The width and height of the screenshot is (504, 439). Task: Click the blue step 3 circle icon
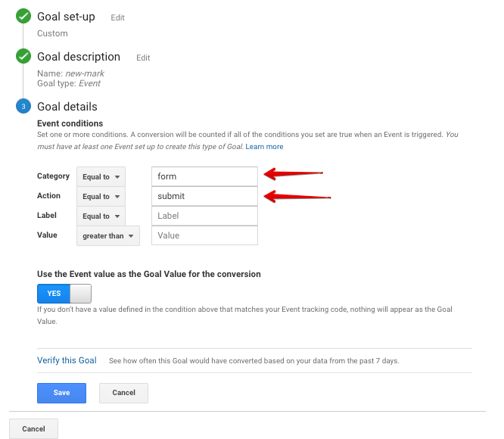[23, 107]
